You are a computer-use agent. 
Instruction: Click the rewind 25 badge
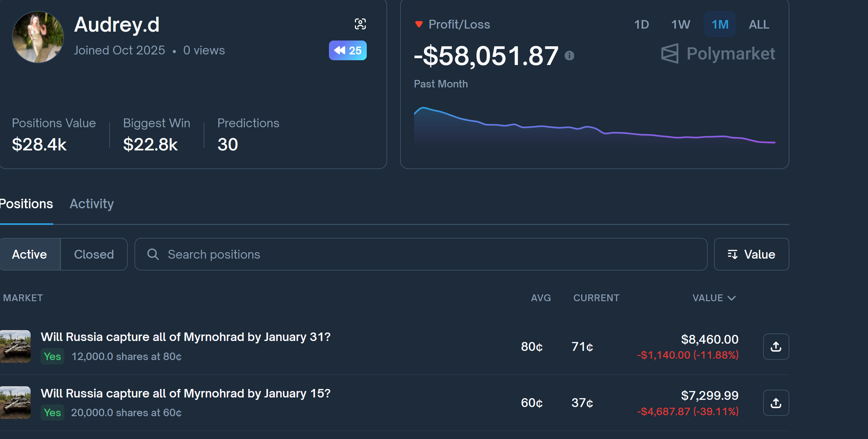click(x=347, y=50)
